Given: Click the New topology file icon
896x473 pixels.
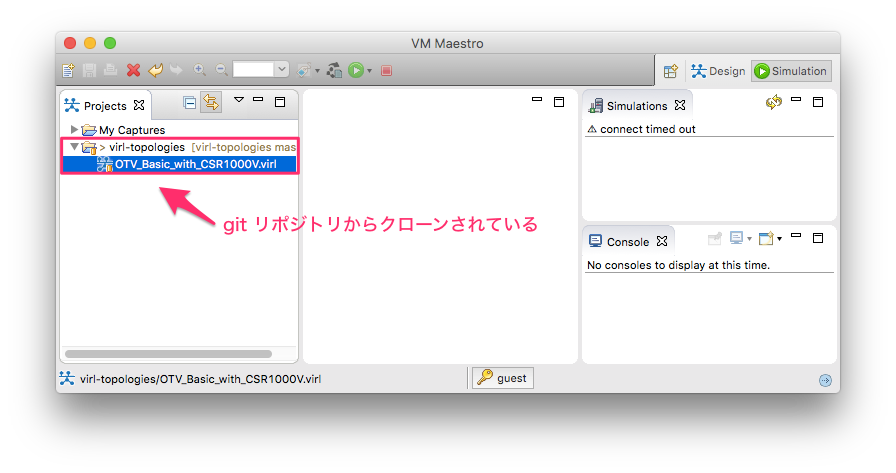Looking at the screenshot, I should click(69, 70).
